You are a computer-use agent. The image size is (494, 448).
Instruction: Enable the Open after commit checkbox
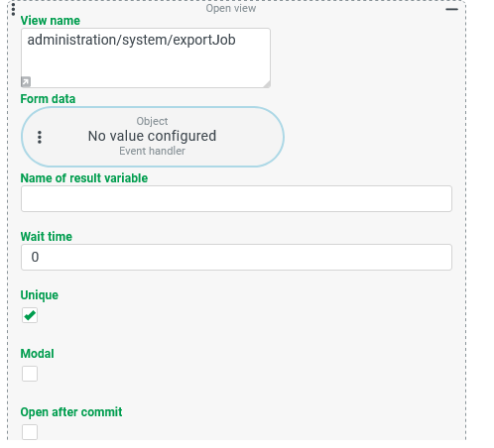coord(30,432)
